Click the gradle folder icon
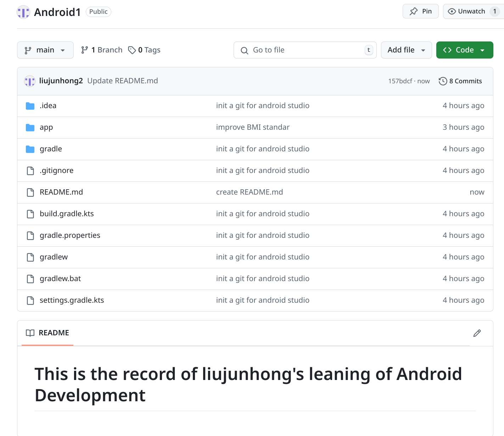The height and width of the screenshot is (436, 504). [30, 149]
